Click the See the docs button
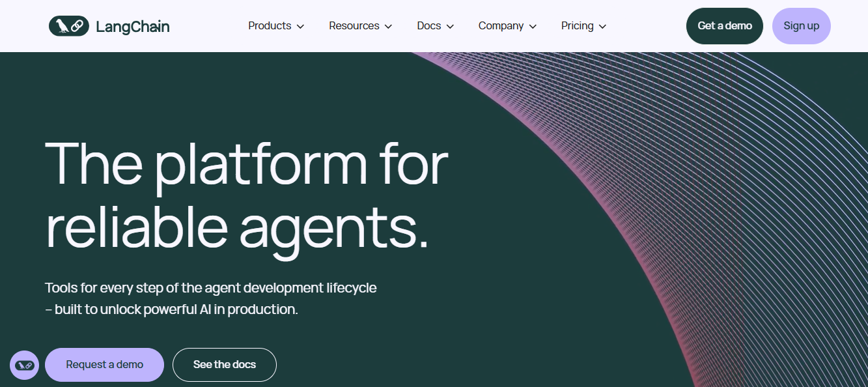Viewport: 868px width, 387px height. [225, 365]
